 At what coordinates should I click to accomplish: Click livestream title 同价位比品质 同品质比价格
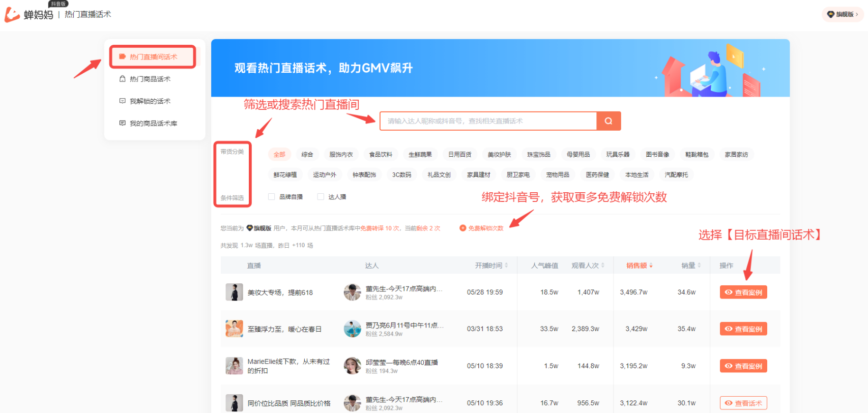point(289,403)
